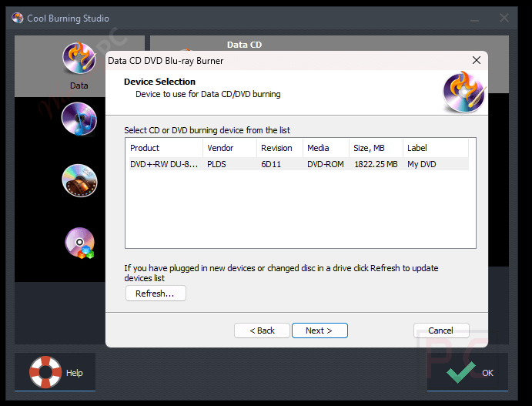Click the disc burner logo in dialog header

[464, 92]
